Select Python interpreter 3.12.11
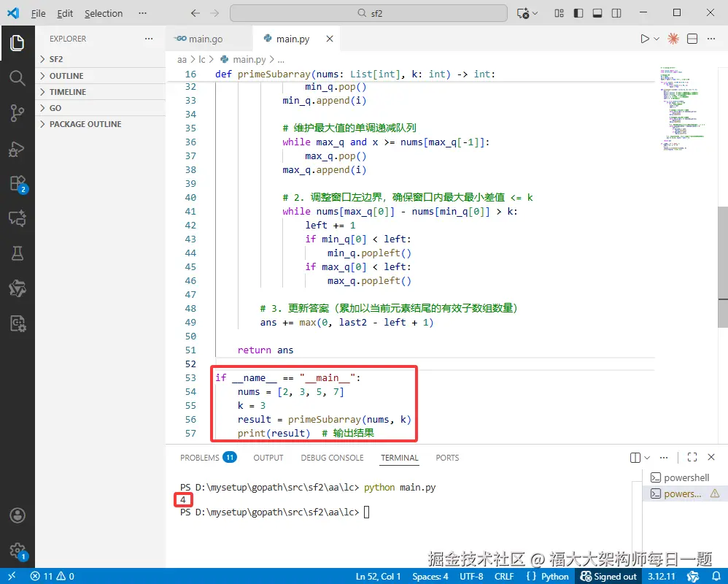728x584 pixels. pos(662,576)
